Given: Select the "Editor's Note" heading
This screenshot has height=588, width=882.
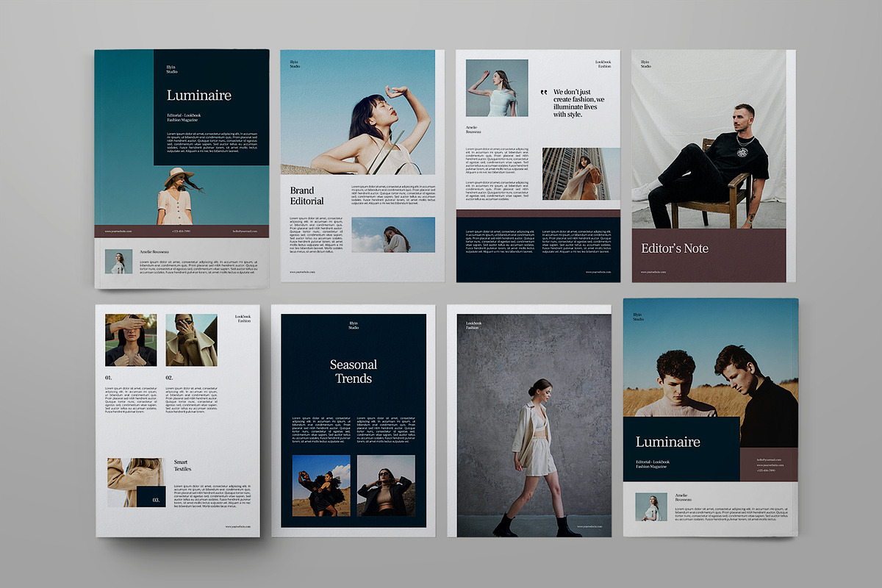Looking at the screenshot, I should pos(675,248).
